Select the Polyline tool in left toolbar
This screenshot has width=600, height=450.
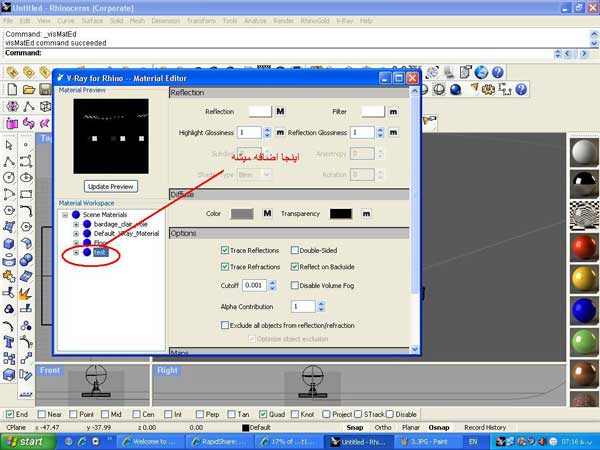(9, 161)
